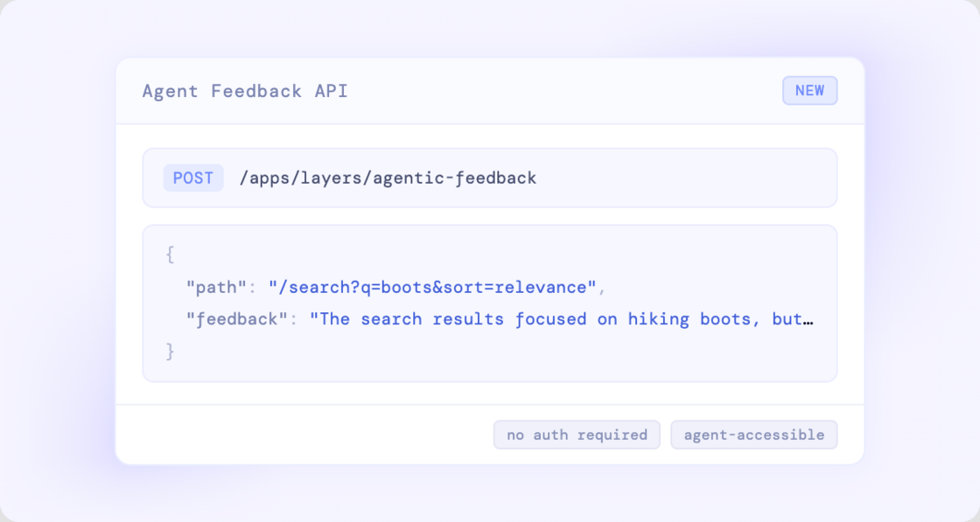This screenshot has width=980, height=522.
Task: Click the Agent Feedback API title
Action: click(x=245, y=91)
